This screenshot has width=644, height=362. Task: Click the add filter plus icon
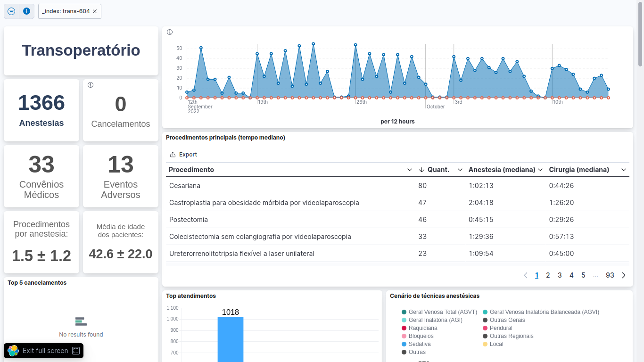(26, 11)
